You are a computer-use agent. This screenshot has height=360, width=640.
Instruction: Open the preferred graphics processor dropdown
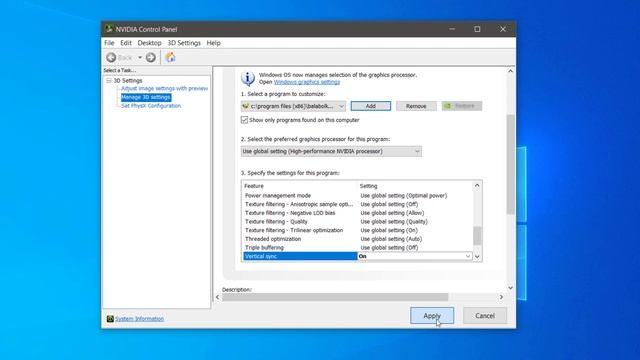click(331, 151)
